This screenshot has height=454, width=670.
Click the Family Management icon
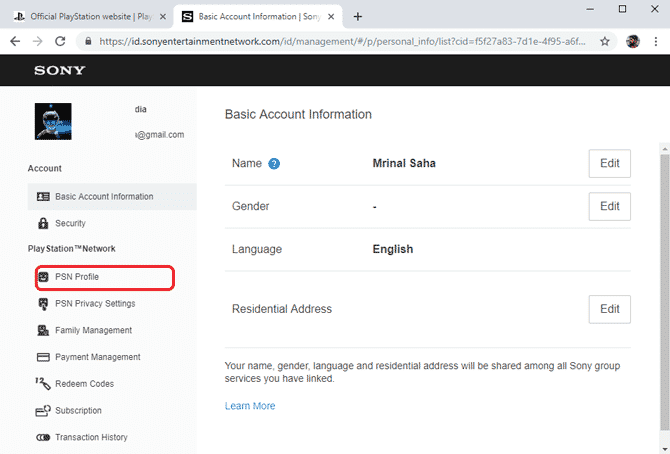point(43,330)
